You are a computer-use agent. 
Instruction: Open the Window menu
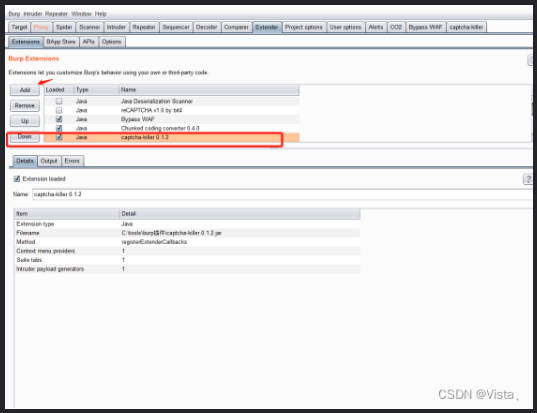click(81, 14)
